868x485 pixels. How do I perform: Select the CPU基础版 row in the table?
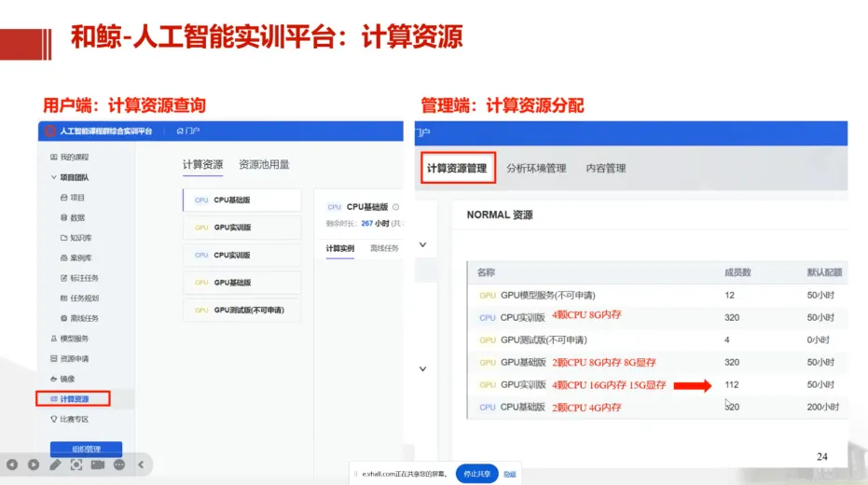[x=657, y=407]
